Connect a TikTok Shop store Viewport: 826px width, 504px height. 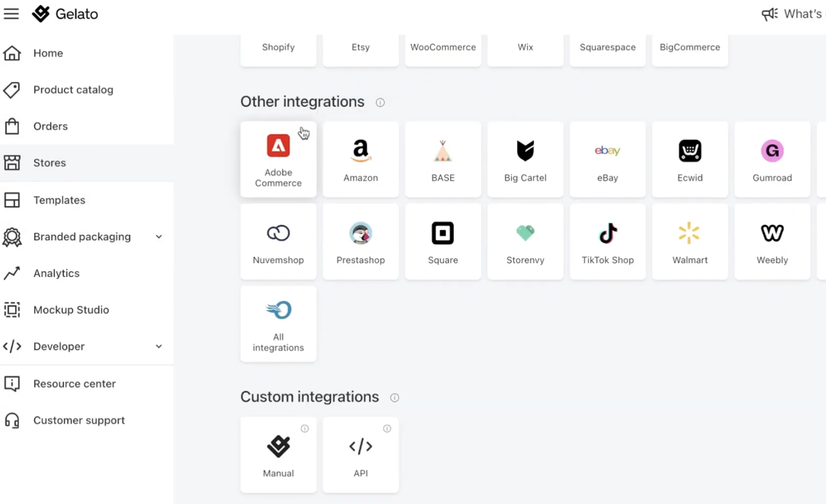click(x=608, y=241)
